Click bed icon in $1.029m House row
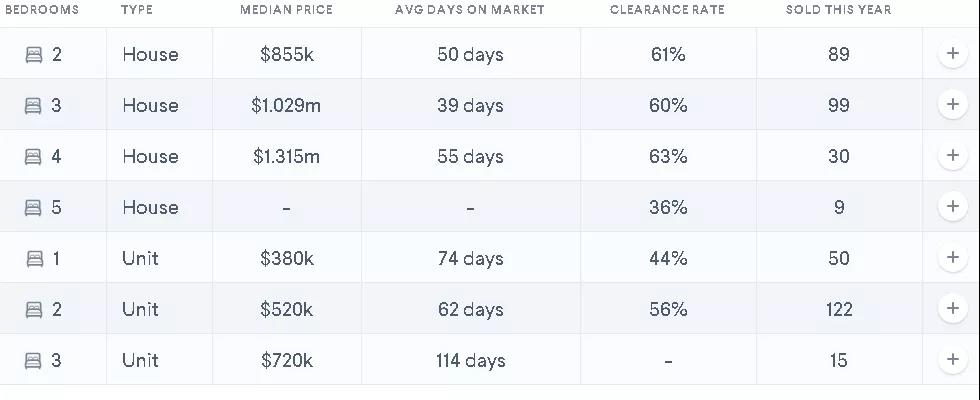 coord(34,106)
